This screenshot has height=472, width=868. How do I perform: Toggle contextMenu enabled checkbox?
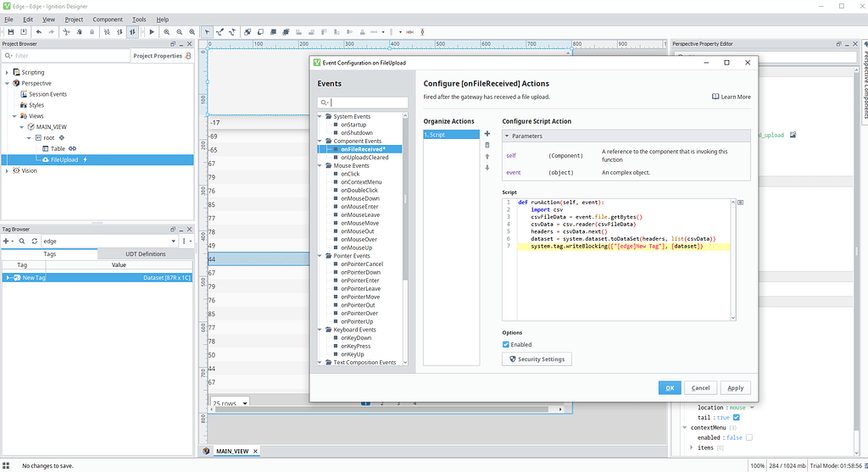pos(748,437)
